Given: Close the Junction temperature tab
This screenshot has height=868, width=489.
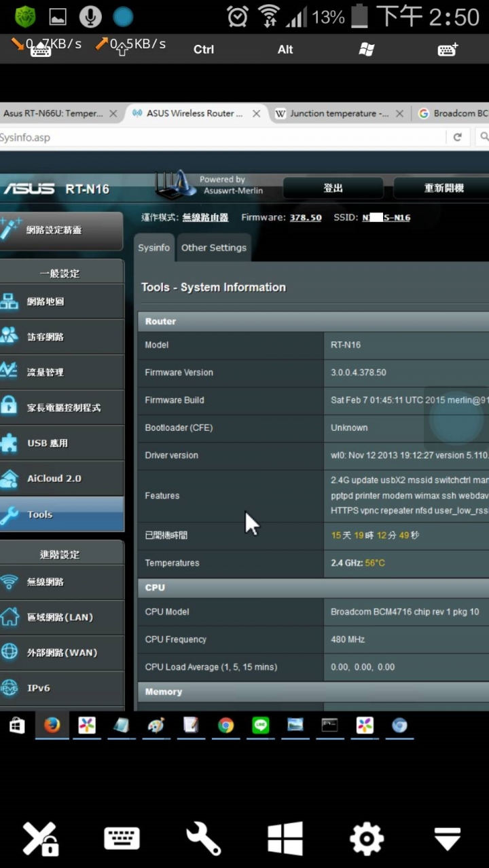Looking at the screenshot, I should (400, 113).
